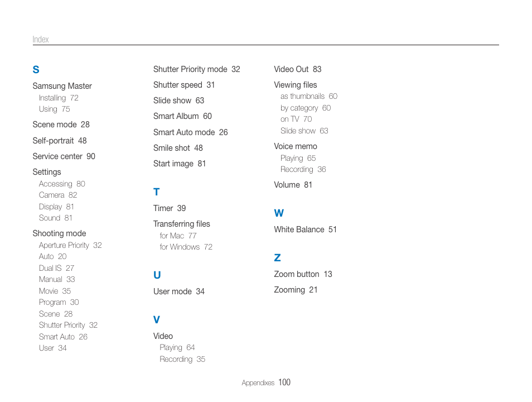Click the Zoom button 13 entry

coord(303,274)
